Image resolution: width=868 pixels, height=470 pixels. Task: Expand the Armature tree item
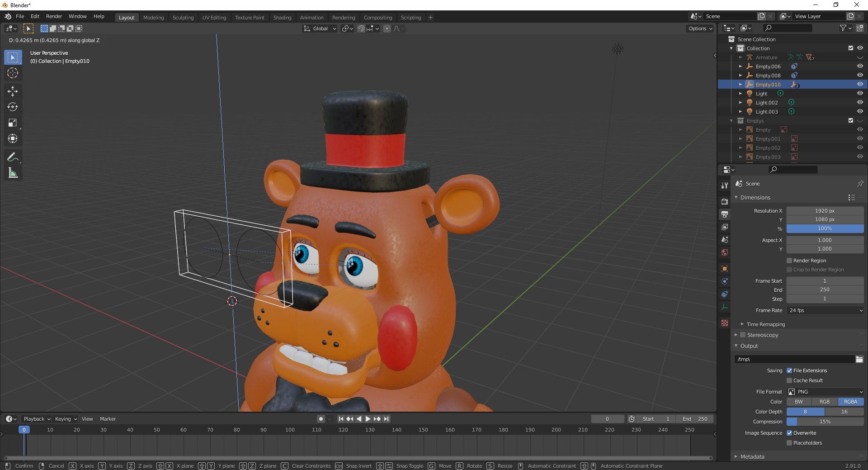click(x=740, y=57)
